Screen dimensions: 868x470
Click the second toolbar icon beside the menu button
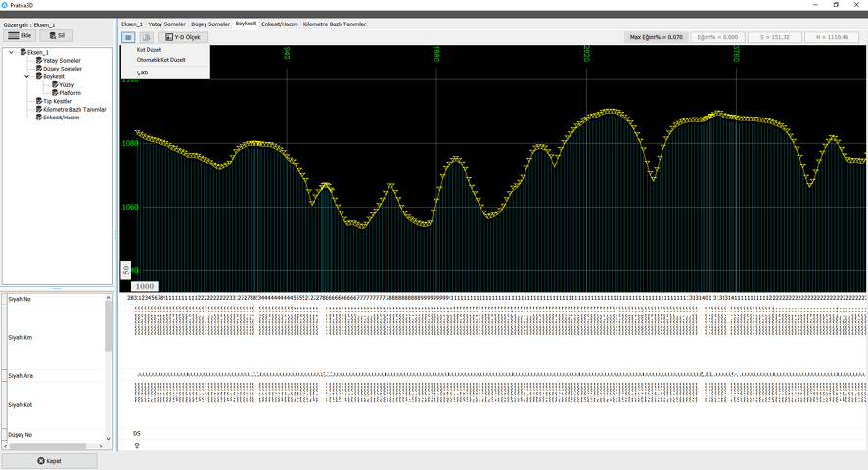(x=147, y=37)
